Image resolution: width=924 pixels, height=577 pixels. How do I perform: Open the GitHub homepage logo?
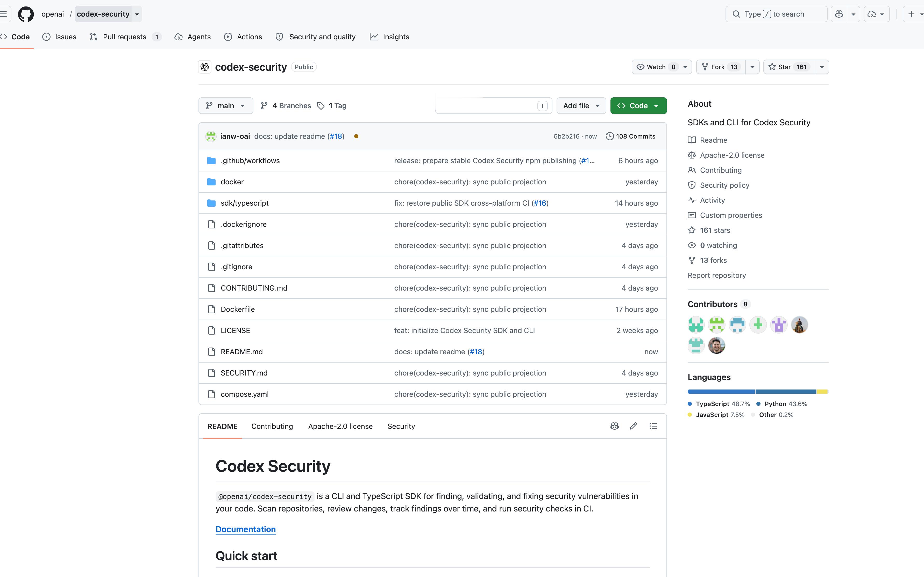[26, 14]
